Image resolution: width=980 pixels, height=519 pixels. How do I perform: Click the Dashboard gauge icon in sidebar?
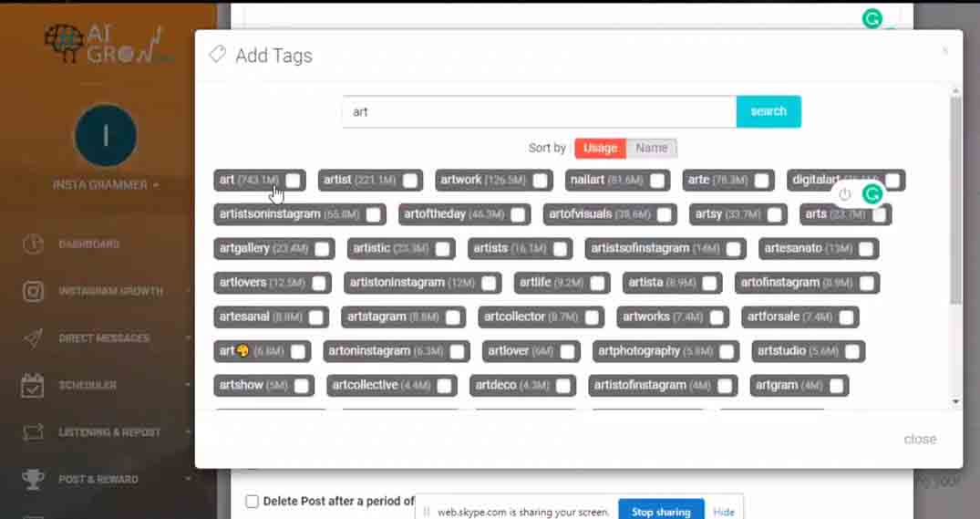[x=33, y=244]
